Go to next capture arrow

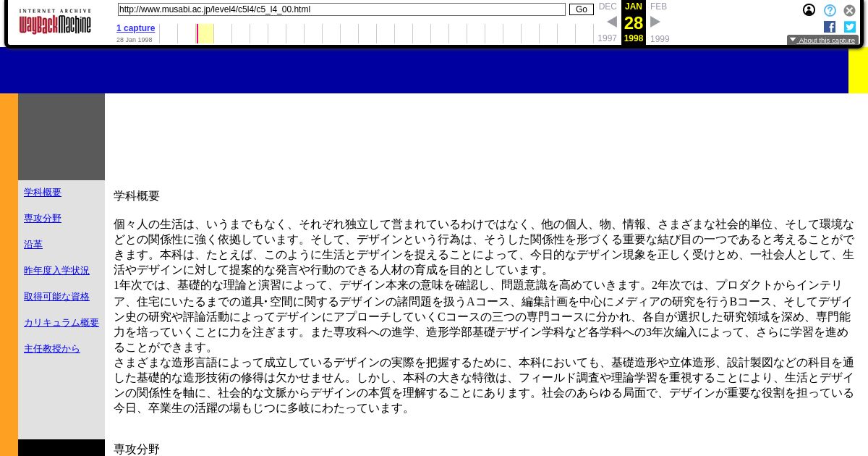point(655,22)
